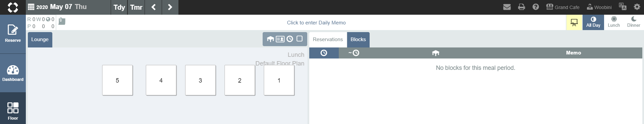Switch the meal period to Lunch
This screenshot has height=124, width=644.
pos(614,22)
